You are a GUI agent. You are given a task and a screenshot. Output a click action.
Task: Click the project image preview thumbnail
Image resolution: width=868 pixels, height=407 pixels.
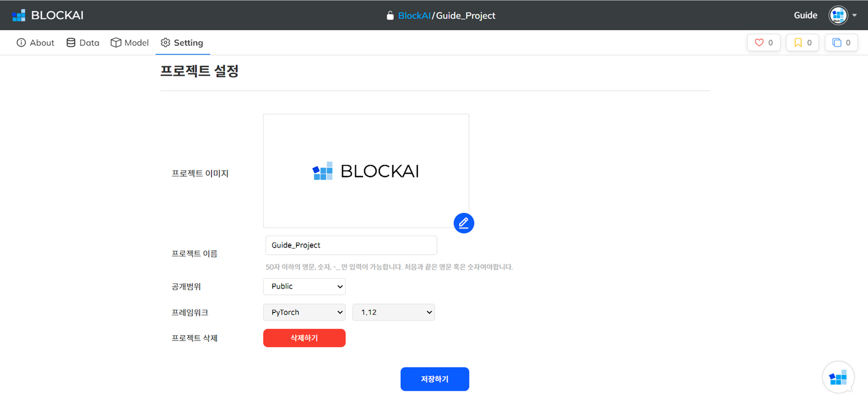pyautogui.click(x=366, y=171)
